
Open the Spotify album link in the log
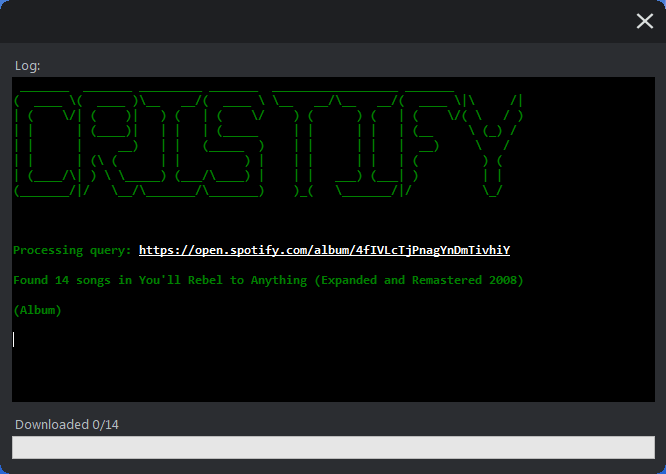(324, 250)
